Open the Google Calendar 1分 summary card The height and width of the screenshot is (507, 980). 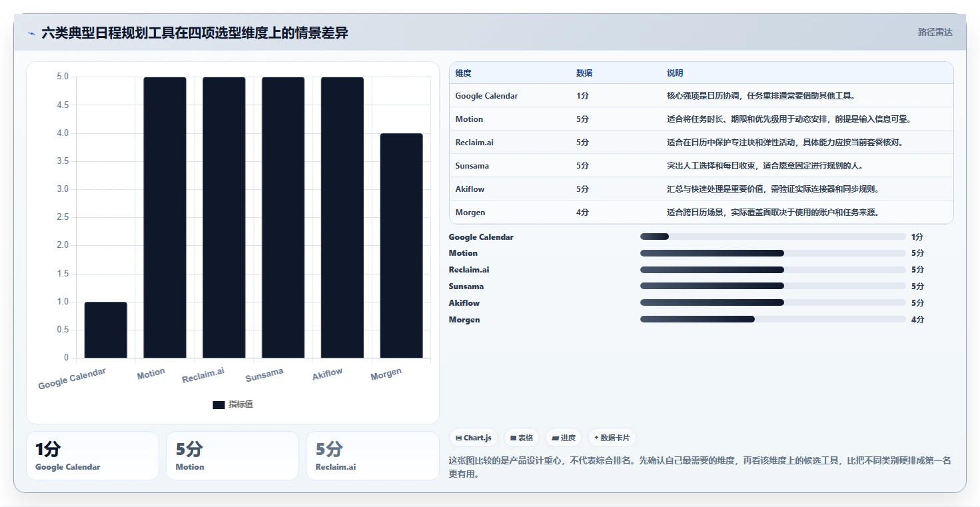pyautogui.click(x=93, y=456)
